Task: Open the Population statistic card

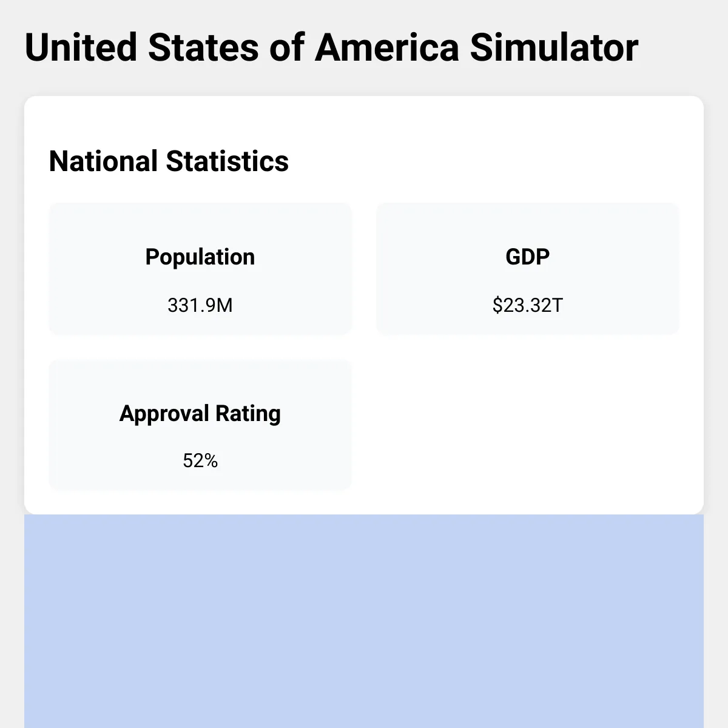Action: pos(200,268)
